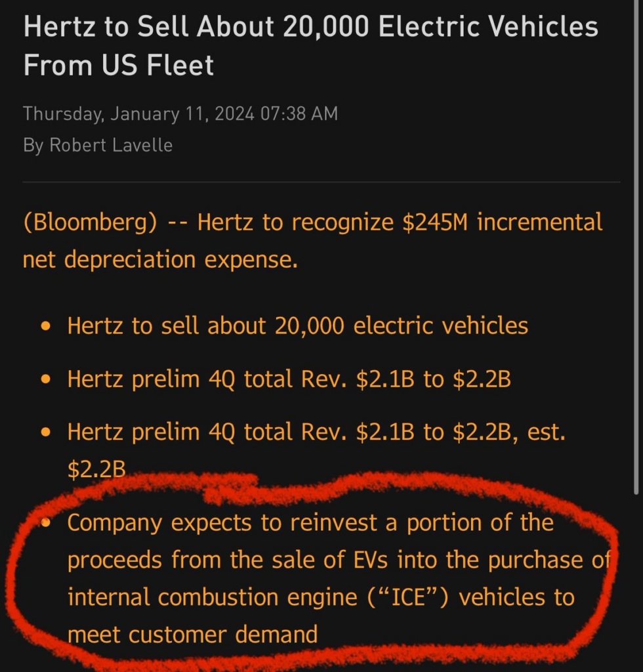Click the (Bloomberg) source tag
Viewport: 643px width, 672px height.
point(90,223)
